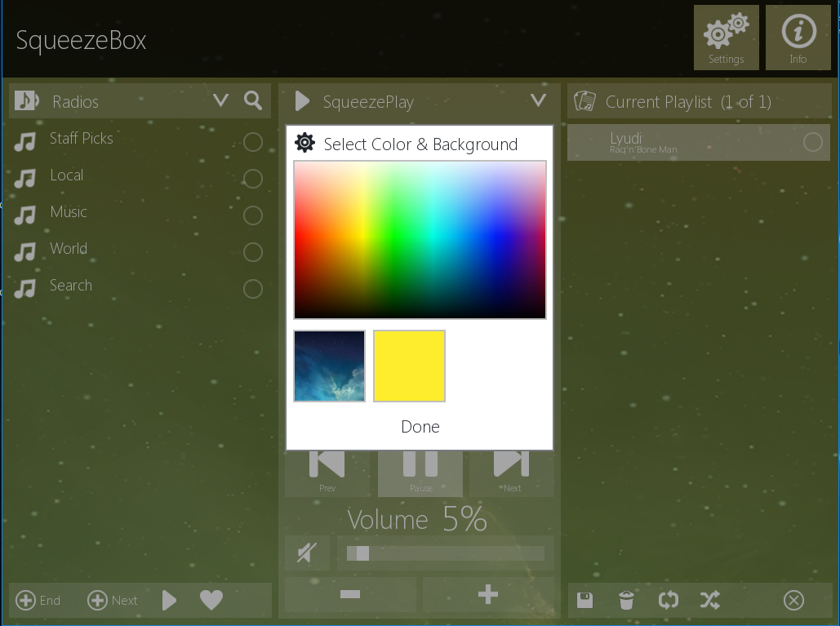Screen dimensions: 840x626
Task: Select the Staff Picks radio circle
Action: click(x=253, y=142)
